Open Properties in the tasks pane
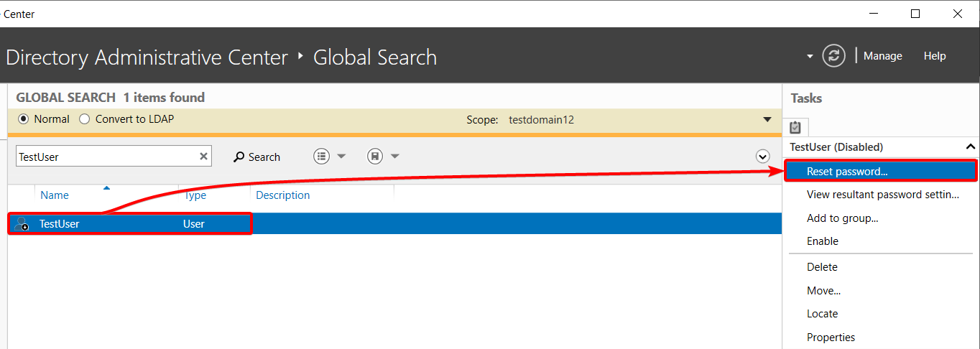This screenshot has height=349, width=980. [x=831, y=338]
